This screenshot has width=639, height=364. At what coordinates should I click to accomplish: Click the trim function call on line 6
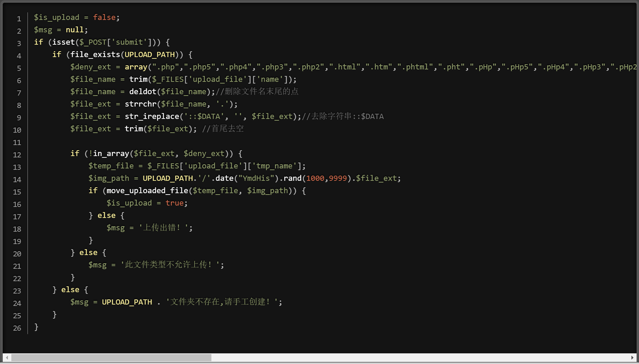[138, 79]
